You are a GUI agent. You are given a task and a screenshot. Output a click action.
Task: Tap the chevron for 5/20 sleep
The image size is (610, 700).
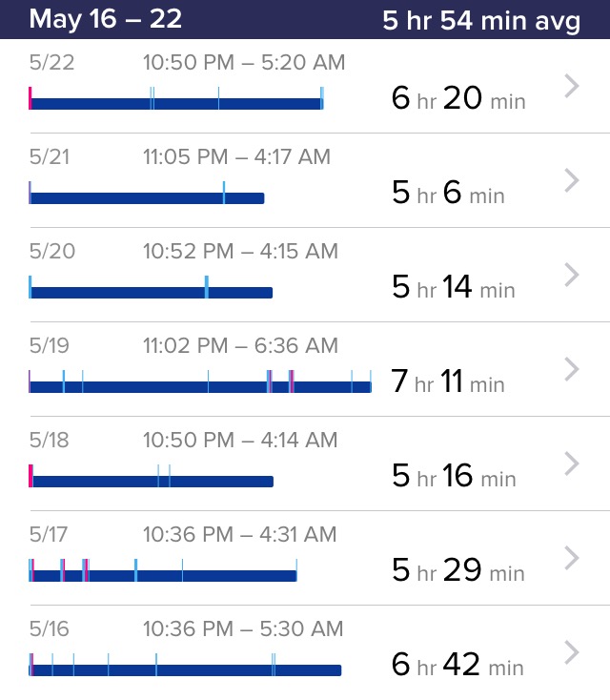(x=572, y=275)
